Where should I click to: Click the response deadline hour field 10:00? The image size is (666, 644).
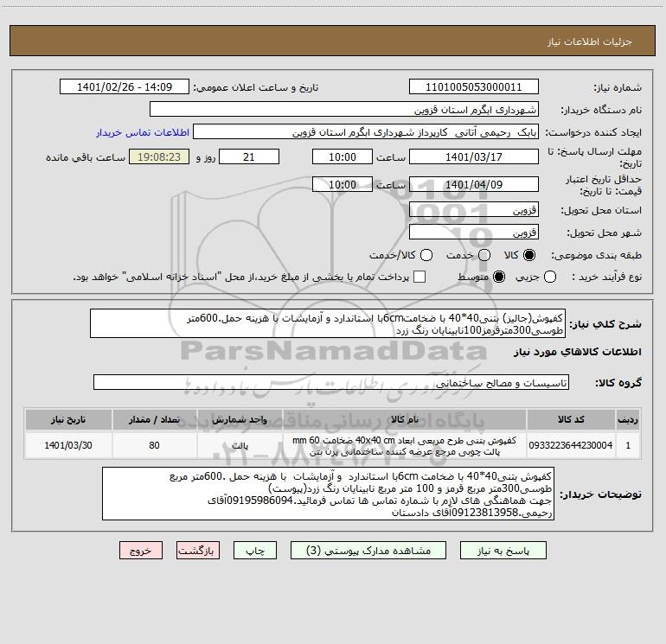(x=343, y=156)
